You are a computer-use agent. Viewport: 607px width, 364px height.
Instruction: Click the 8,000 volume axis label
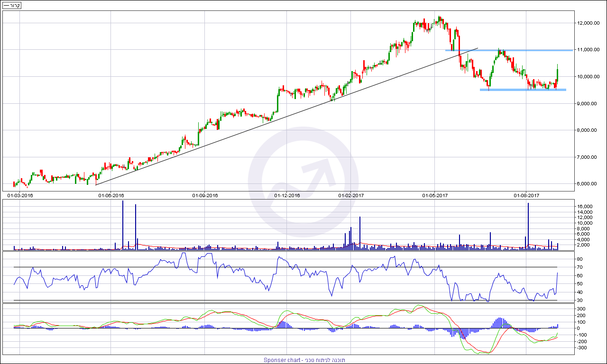tap(583, 228)
